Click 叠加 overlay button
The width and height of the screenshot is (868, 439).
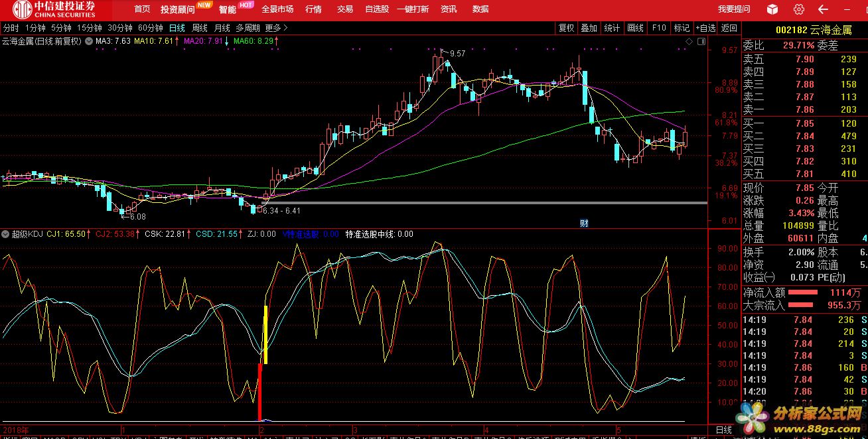click(589, 28)
